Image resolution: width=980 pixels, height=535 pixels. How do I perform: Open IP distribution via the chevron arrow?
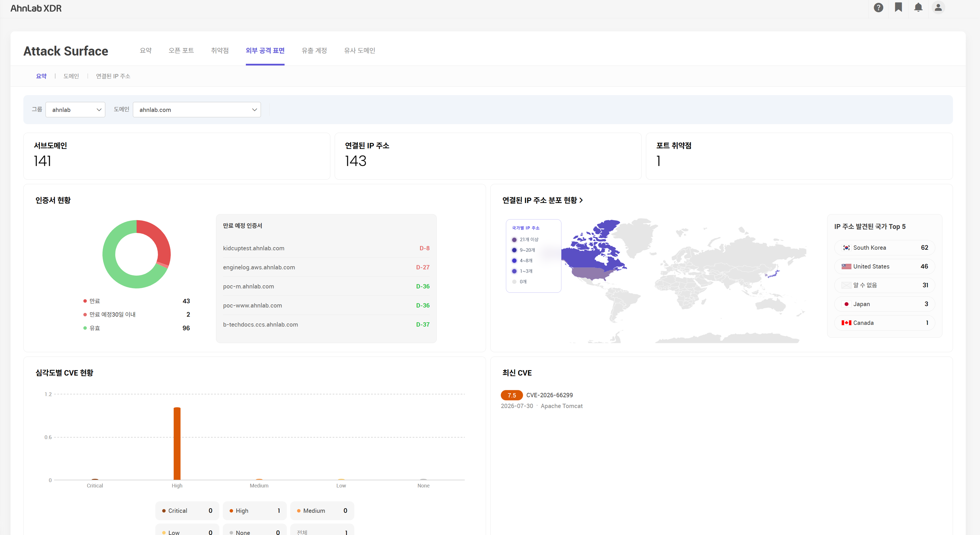[x=581, y=200]
